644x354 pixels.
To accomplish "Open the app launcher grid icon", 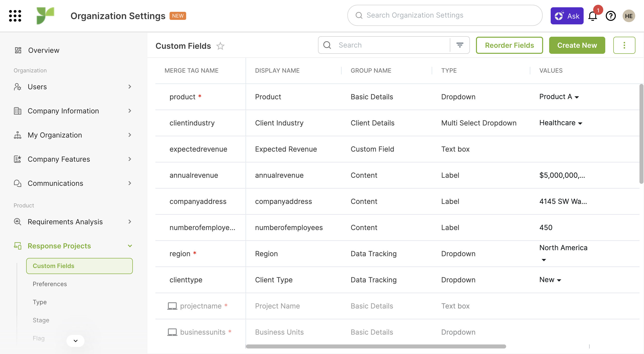I will click(x=15, y=16).
